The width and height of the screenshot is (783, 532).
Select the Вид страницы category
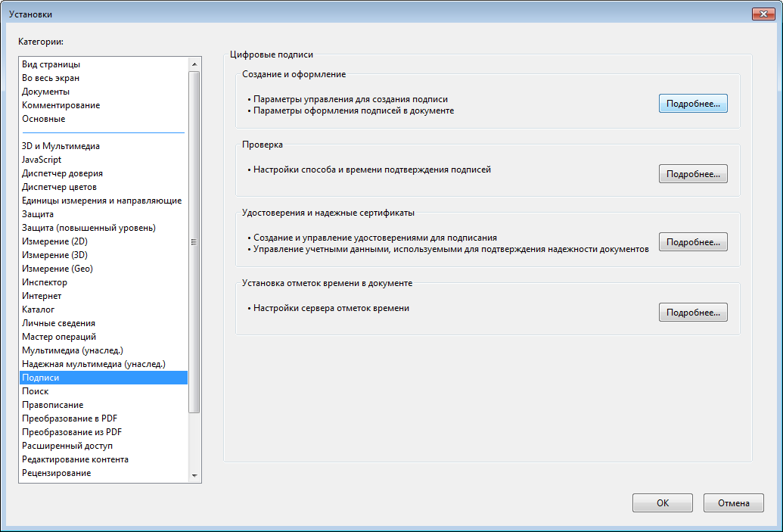(51, 64)
